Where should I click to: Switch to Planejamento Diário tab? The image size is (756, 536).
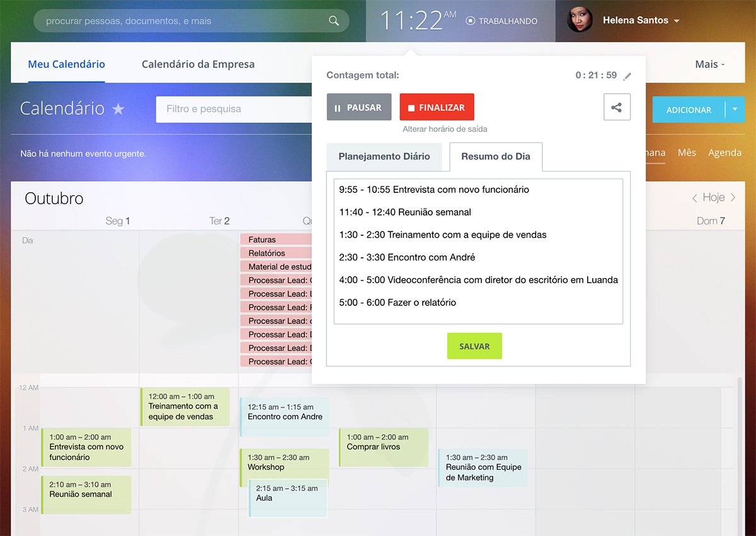(x=384, y=156)
